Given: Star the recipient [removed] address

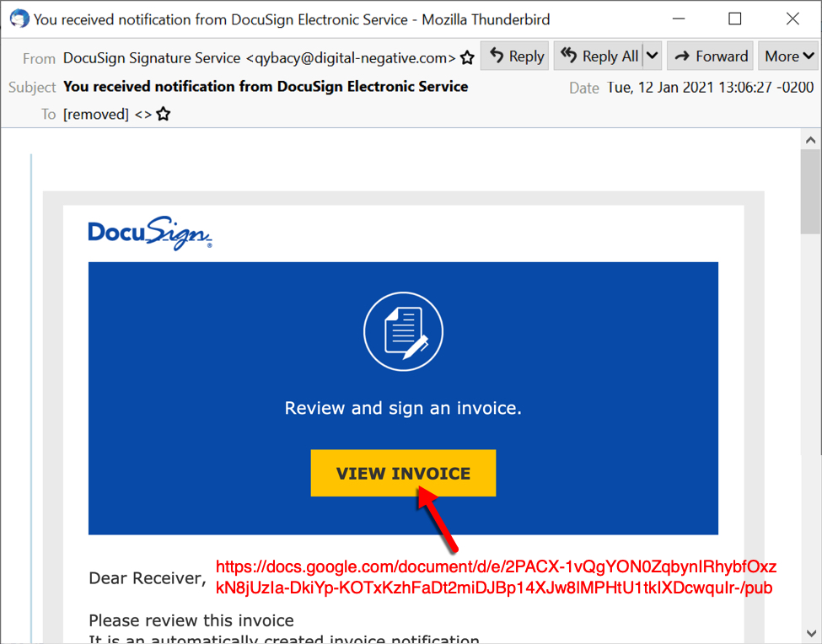Looking at the screenshot, I should pyautogui.click(x=164, y=114).
